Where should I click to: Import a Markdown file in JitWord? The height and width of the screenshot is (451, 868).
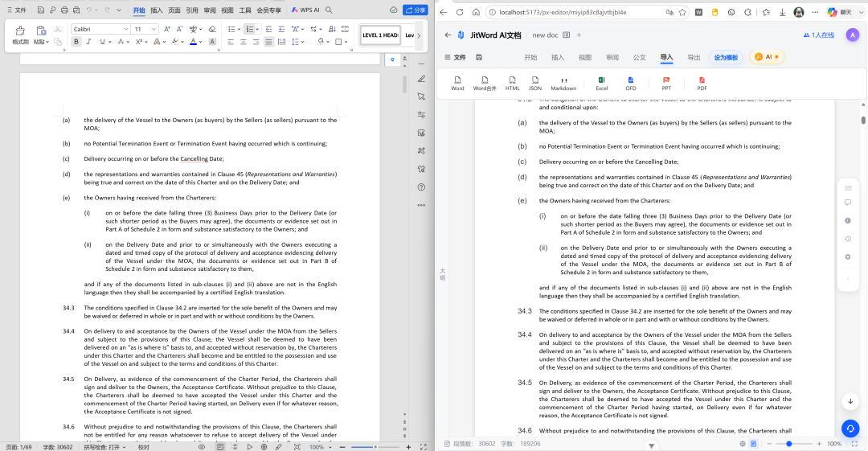pos(563,83)
